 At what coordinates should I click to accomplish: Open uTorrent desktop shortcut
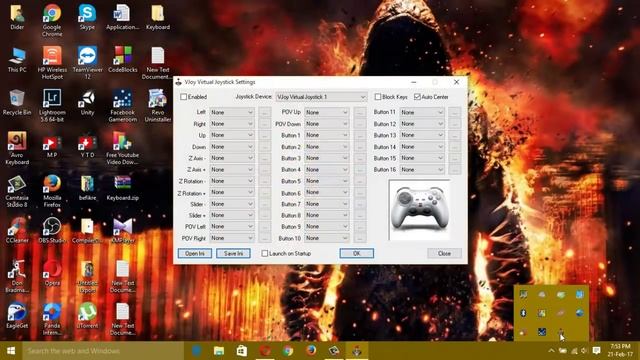click(87, 316)
